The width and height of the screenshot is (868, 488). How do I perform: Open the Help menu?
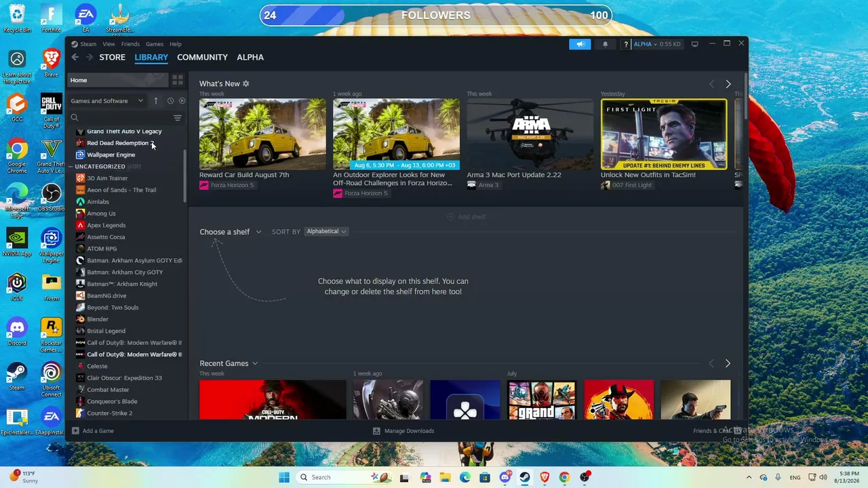click(x=176, y=44)
